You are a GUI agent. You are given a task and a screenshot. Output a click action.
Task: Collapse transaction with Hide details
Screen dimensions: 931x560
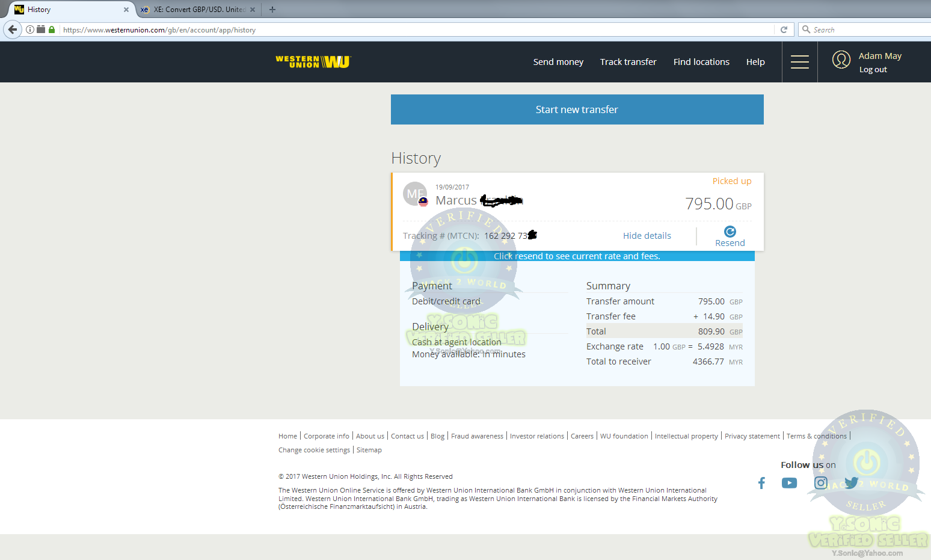click(x=647, y=236)
